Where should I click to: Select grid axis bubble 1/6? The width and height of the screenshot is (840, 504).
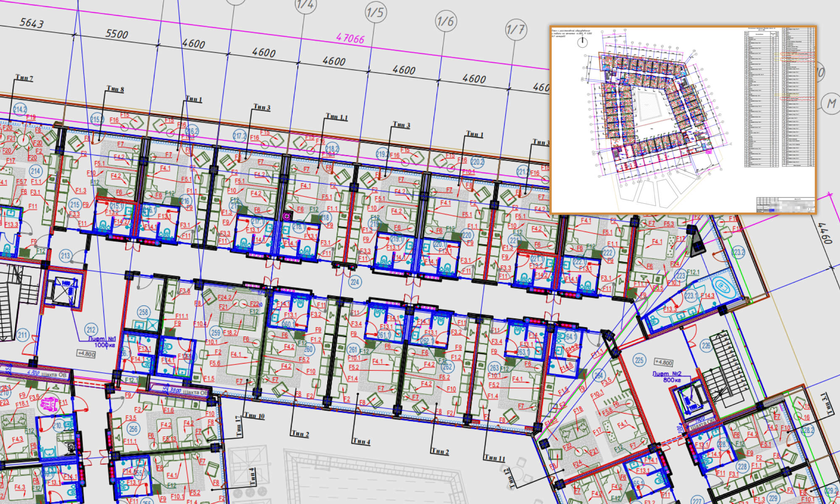tap(445, 21)
